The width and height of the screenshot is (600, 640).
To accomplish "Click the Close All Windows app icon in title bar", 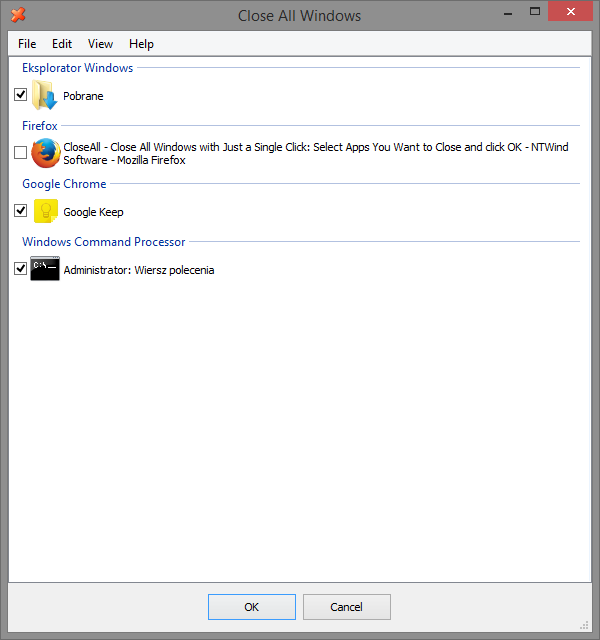I will [x=18, y=15].
